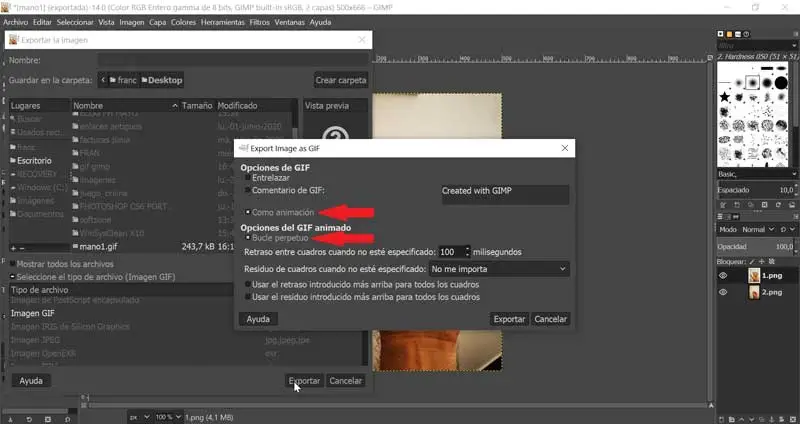Raise the layer with the up arrow icon
Screen dimensions: 800x424
point(741,419)
